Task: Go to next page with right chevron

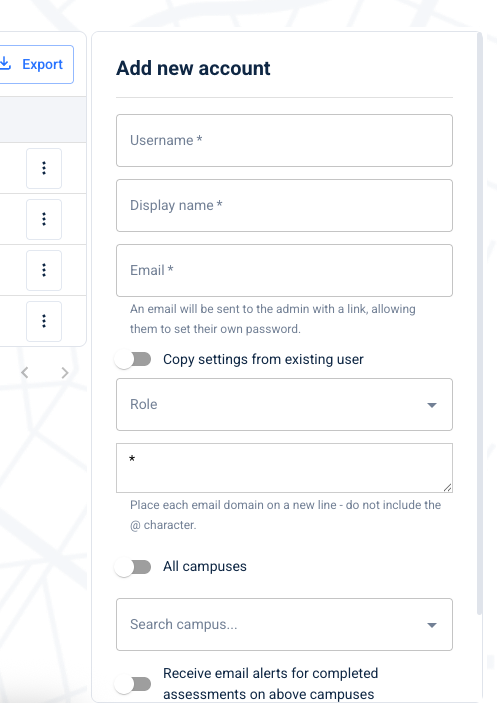Action: click(65, 373)
